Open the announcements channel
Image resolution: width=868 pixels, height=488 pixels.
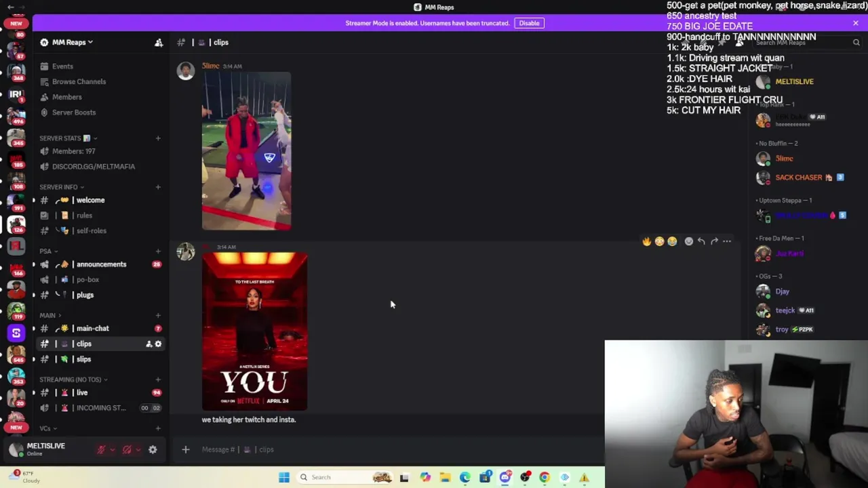point(100,264)
